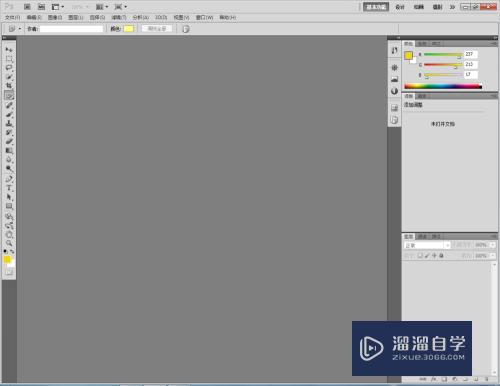Image resolution: width=500 pixels, height=386 pixels.
Task: Launch Bridge from the application bar
Action: 27,7
